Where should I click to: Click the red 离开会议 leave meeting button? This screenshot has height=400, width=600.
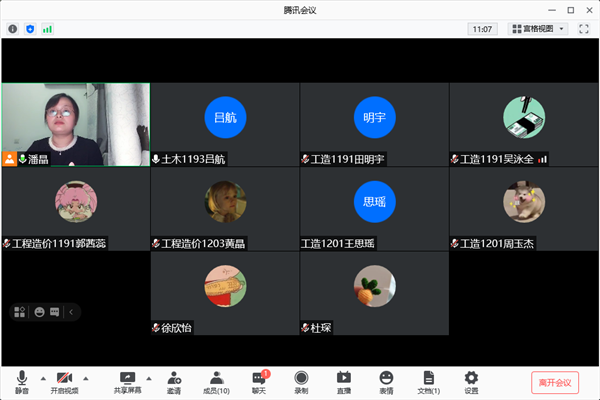(554, 382)
